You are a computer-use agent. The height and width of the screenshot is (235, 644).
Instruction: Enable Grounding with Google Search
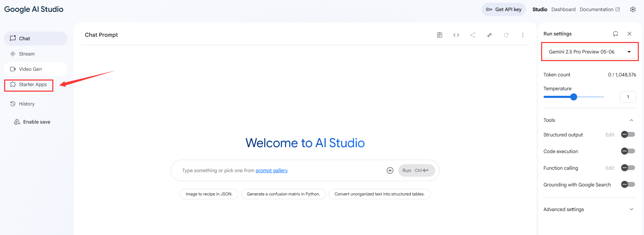click(628, 184)
